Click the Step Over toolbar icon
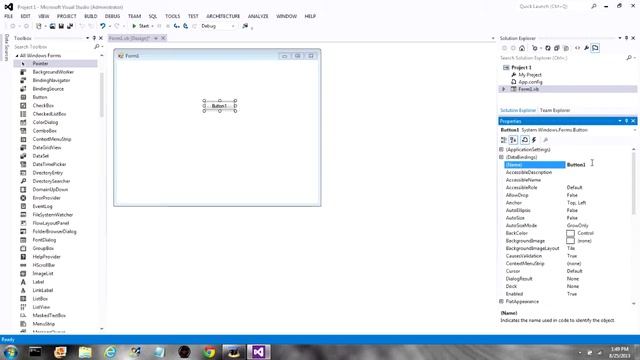Image resolution: width=640 pixels, height=360 pixels. click(185, 26)
